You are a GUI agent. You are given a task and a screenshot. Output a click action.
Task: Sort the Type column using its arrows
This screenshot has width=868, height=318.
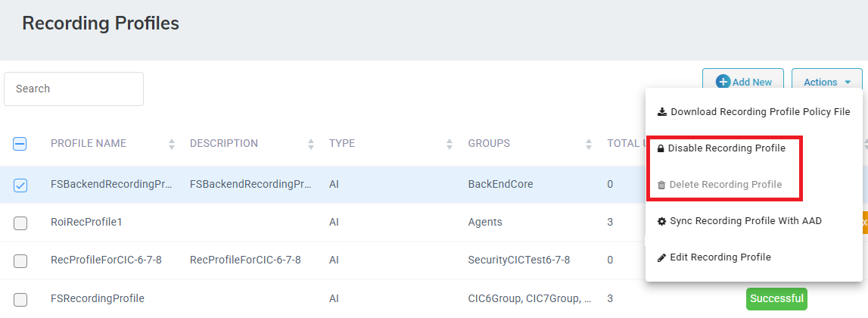tap(450, 144)
